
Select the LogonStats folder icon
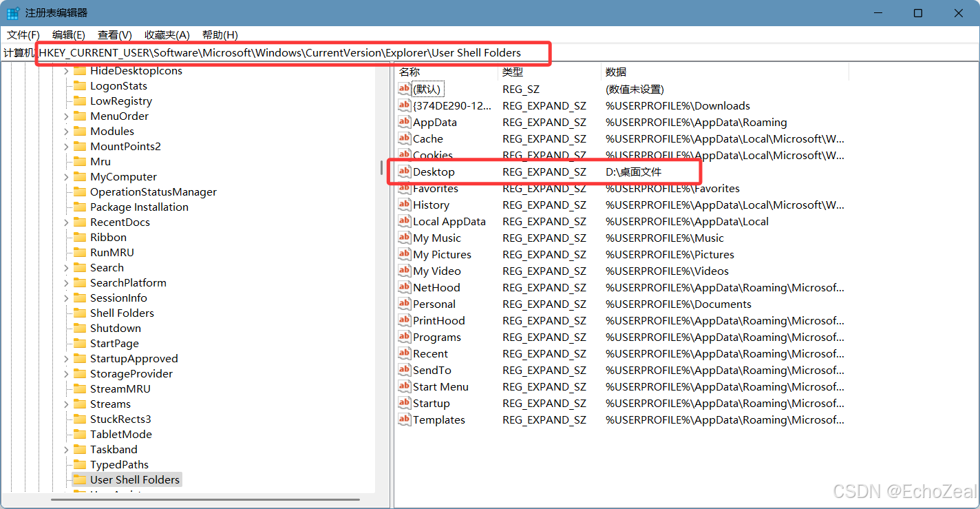point(79,86)
